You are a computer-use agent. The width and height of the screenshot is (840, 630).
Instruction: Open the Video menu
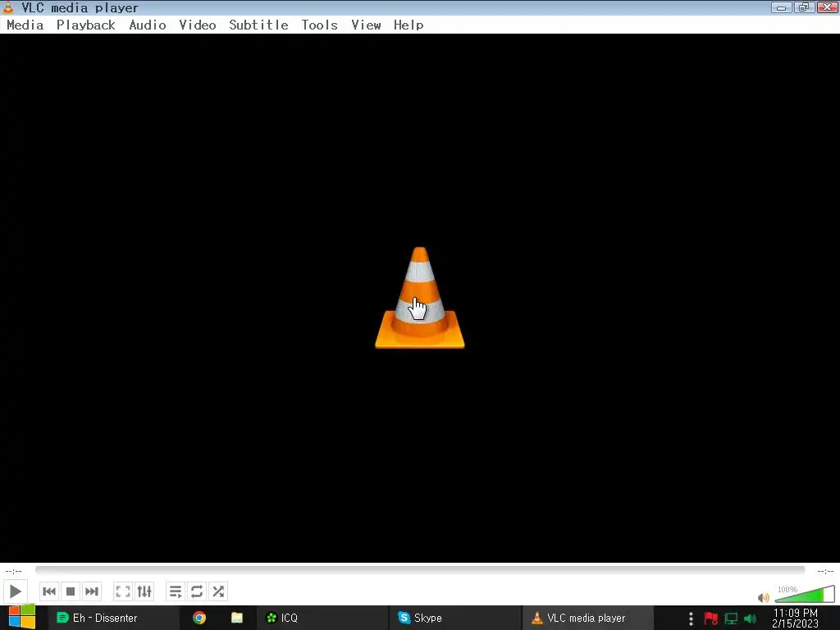pyautogui.click(x=197, y=25)
